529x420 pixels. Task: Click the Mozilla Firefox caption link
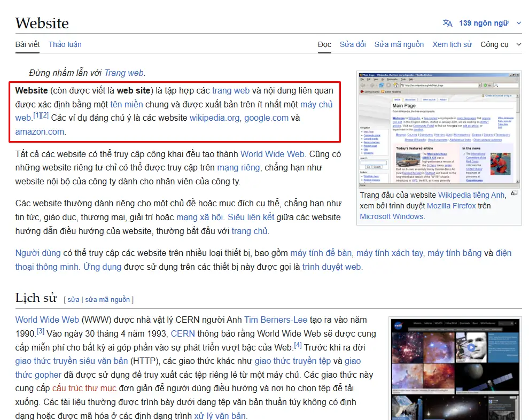coord(451,206)
